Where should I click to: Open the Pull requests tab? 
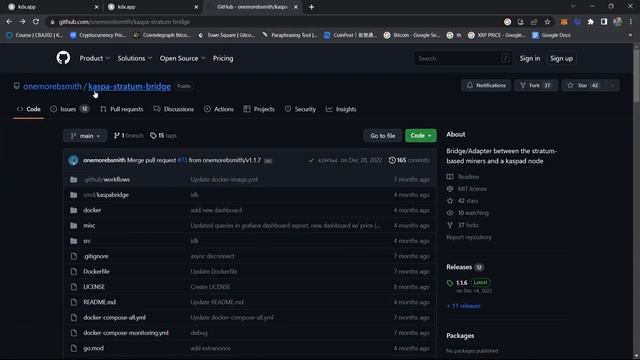[122, 109]
